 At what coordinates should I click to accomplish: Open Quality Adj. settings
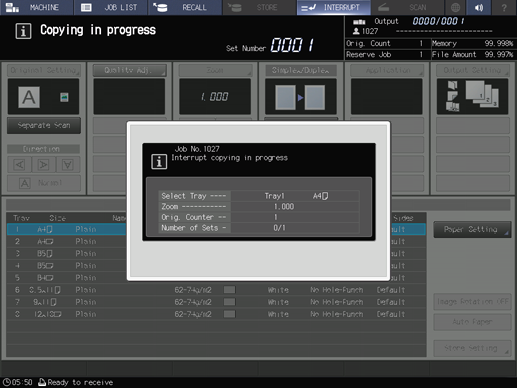pos(129,70)
